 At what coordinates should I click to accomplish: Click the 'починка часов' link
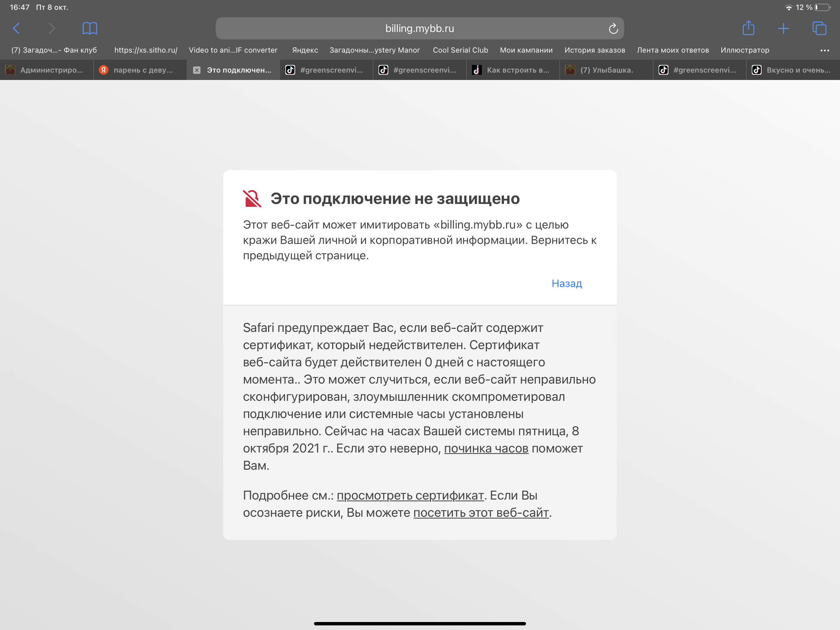(x=486, y=449)
